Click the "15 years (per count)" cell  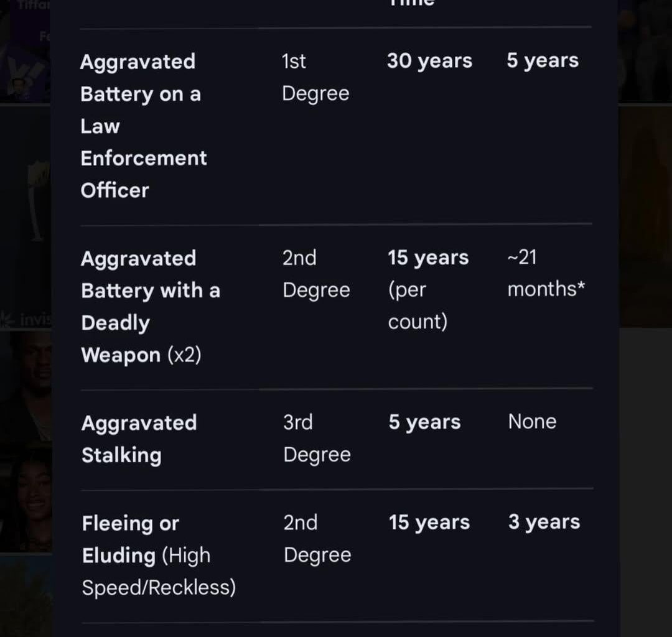pos(428,289)
